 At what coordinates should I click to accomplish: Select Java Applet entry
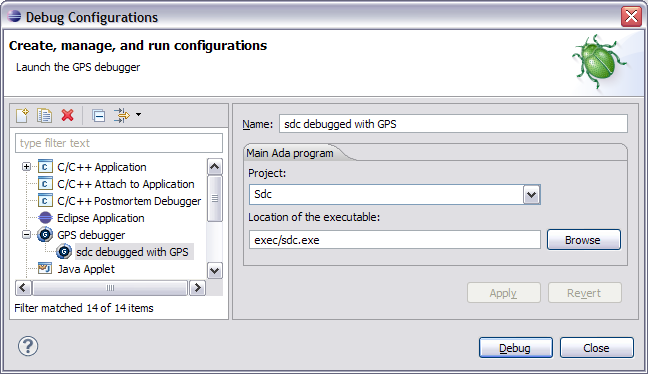tap(86, 269)
